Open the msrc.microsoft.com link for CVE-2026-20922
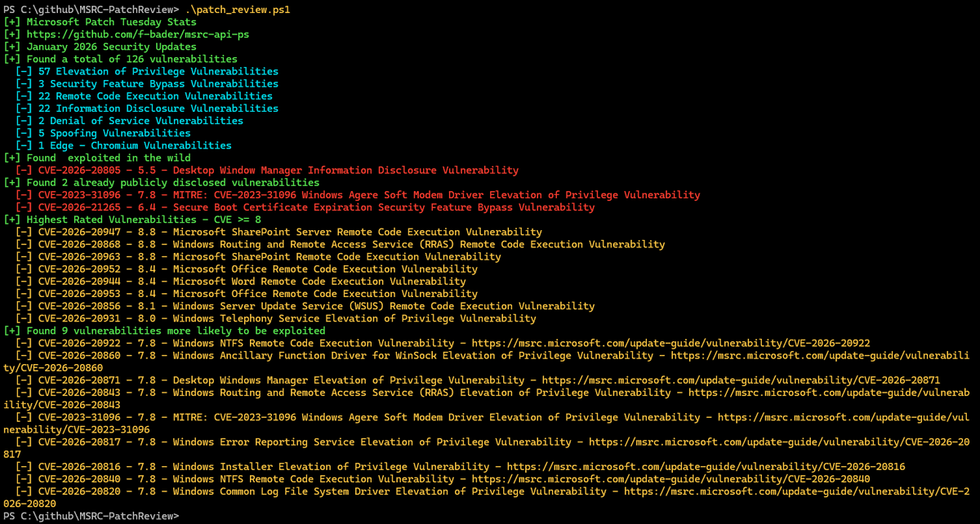 [670, 343]
